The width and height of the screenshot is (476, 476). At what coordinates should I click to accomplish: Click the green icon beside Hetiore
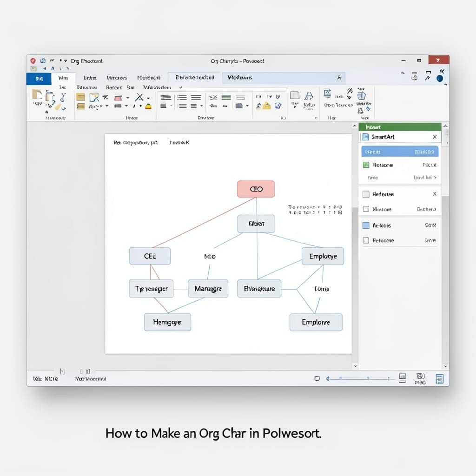pos(366,165)
